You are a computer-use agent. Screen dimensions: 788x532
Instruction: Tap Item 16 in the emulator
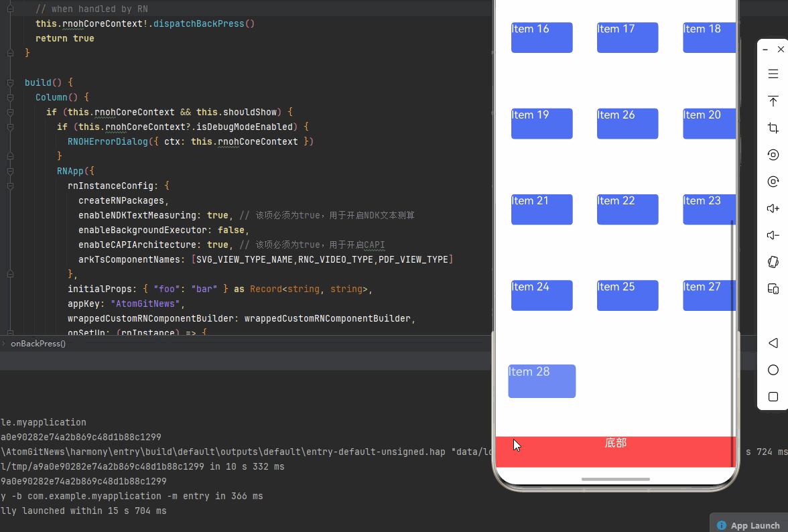[541, 37]
